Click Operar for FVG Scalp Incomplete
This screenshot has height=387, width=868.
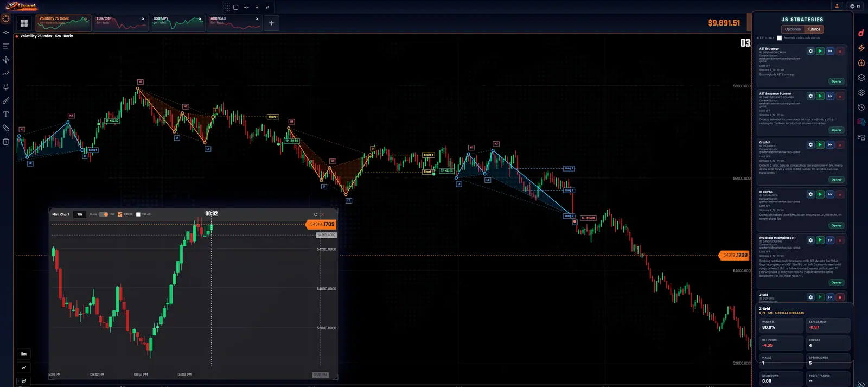pyautogui.click(x=837, y=282)
